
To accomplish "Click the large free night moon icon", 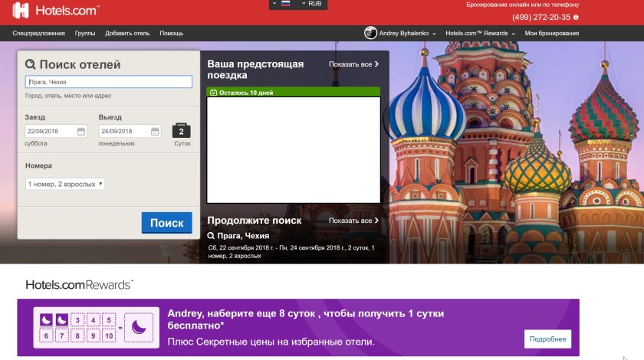I will coord(139,327).
